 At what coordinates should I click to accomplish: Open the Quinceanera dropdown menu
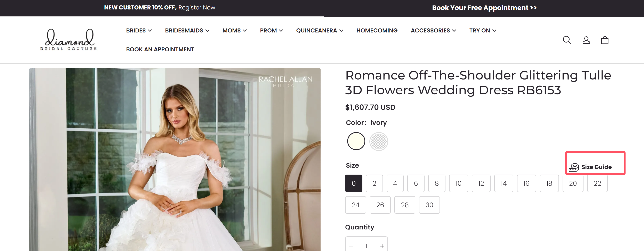pos(319,31)
